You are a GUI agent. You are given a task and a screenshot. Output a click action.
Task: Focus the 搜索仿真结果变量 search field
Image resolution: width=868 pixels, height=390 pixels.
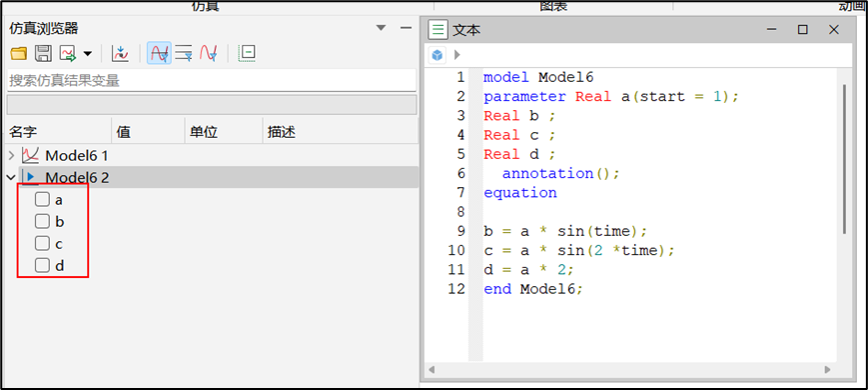click(211, 80)
